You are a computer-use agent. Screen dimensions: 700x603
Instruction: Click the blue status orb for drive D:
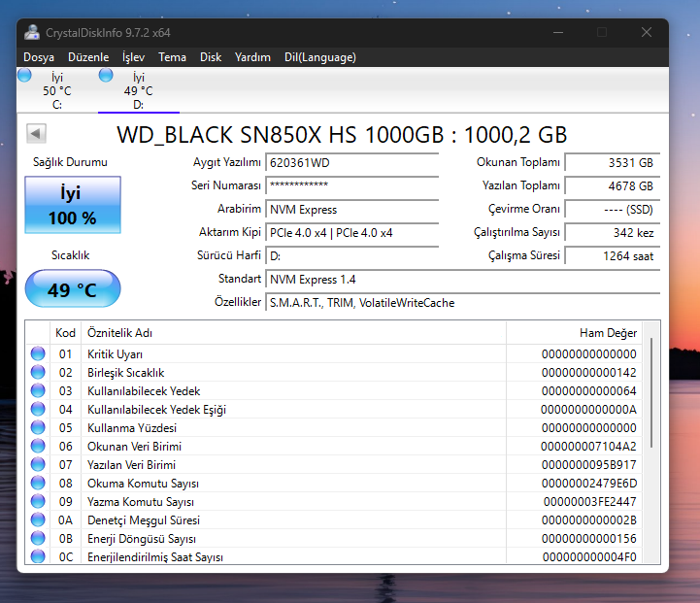click(106, 75)
